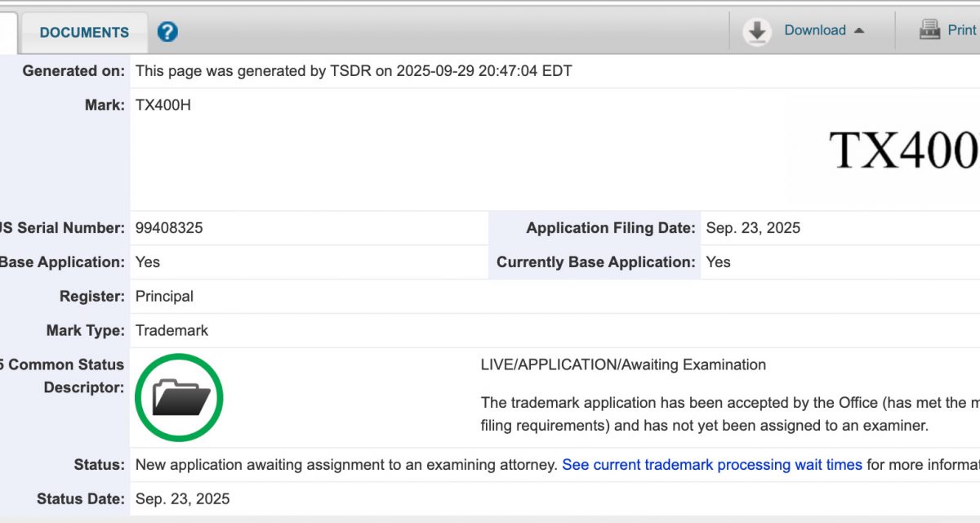The image size is (980, 523).
Task: Select the active tab left of DOCUMENTS
Action: pos(7,33)
